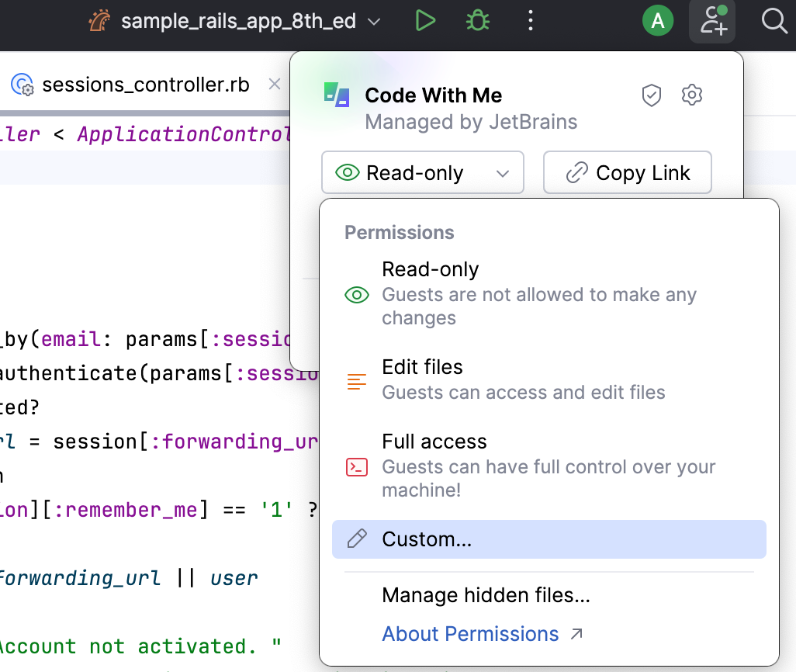Run the Rails application
Image resolution: width=796 pixels, height=672 pixels.
point(425,20)
